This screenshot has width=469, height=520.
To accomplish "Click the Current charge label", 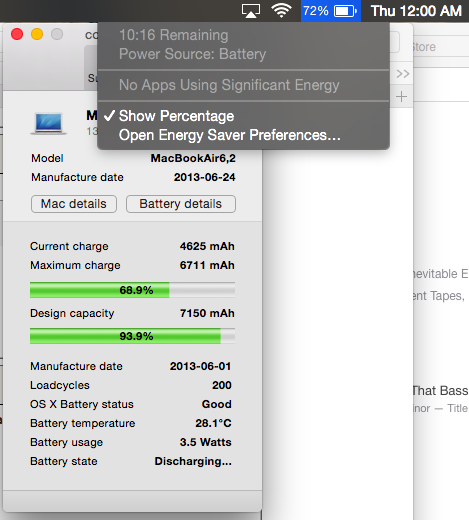I will point(69,246).
